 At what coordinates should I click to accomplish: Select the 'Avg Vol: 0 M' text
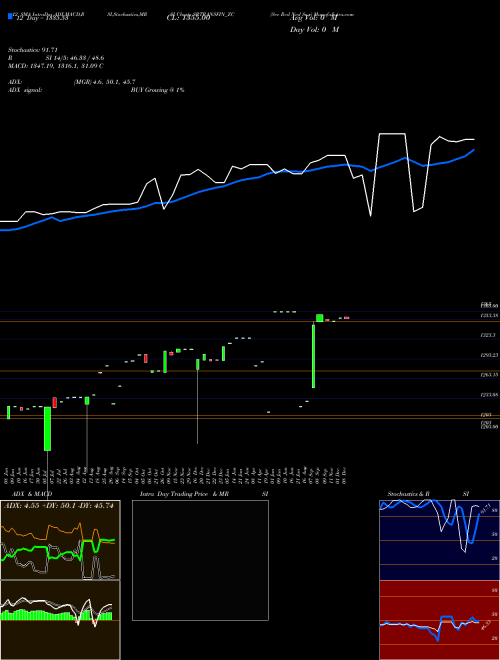tap(314, 18)
